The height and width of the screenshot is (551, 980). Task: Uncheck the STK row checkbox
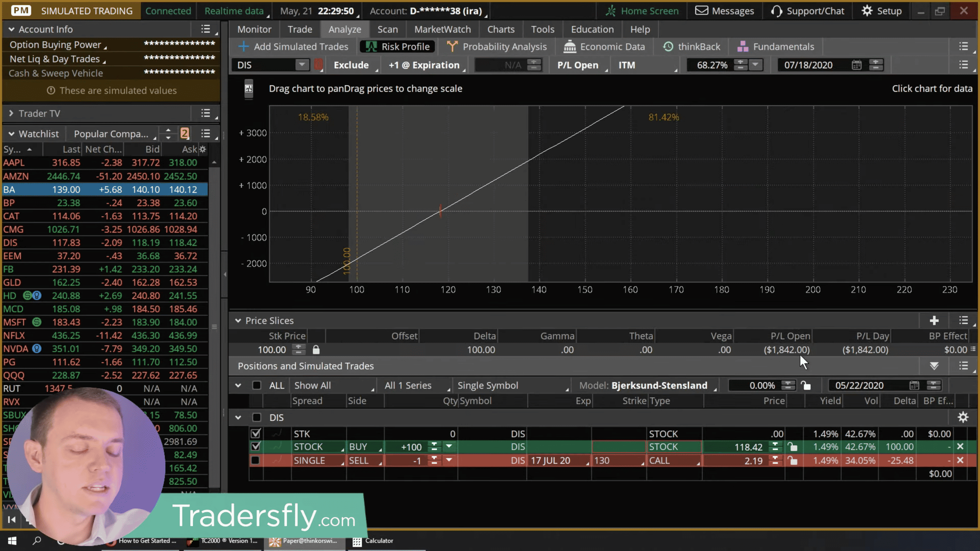(256, 434)
